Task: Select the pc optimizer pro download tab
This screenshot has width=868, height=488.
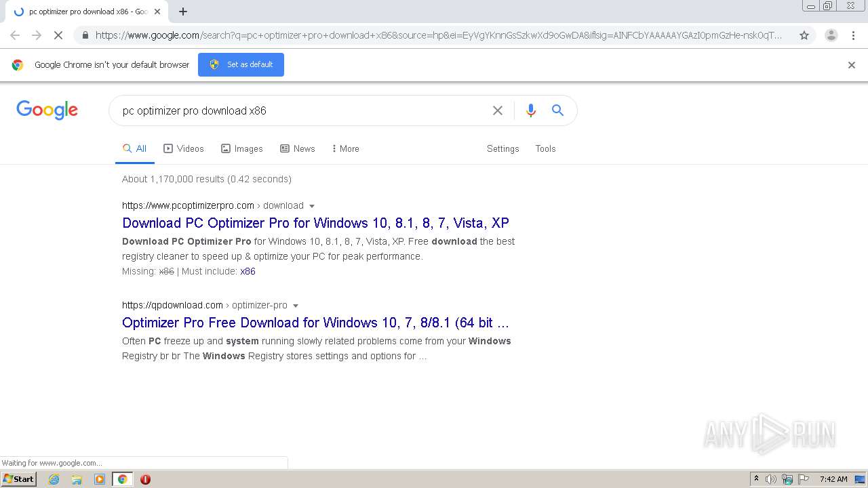Action: tap(87, 12)
